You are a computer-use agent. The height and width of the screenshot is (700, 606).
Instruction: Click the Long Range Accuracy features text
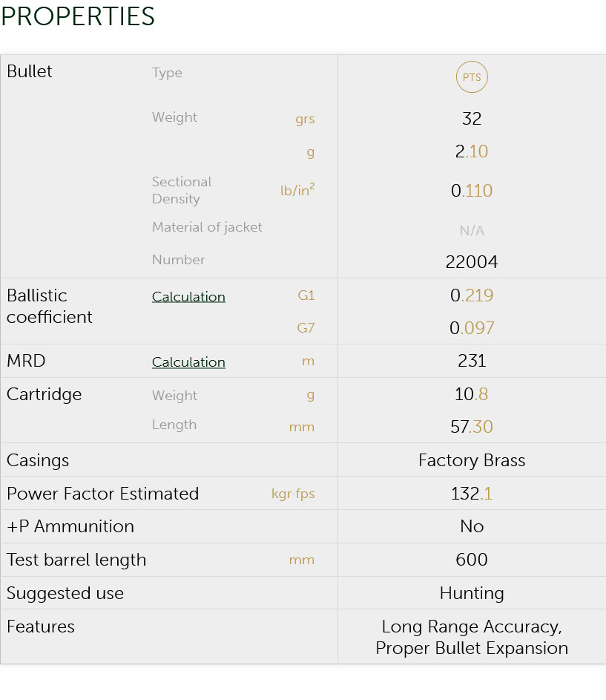(x=472, y=627)
